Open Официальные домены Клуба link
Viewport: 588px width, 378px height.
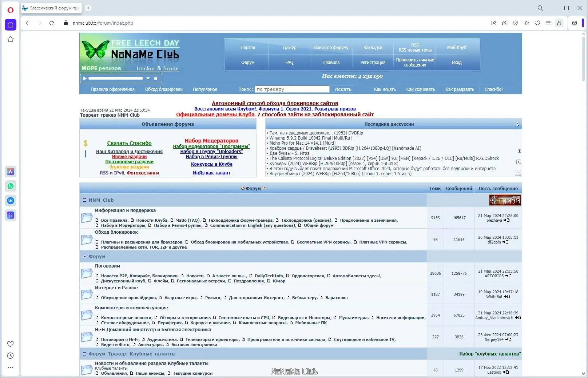pyautogui.click(x=215, y=114)
